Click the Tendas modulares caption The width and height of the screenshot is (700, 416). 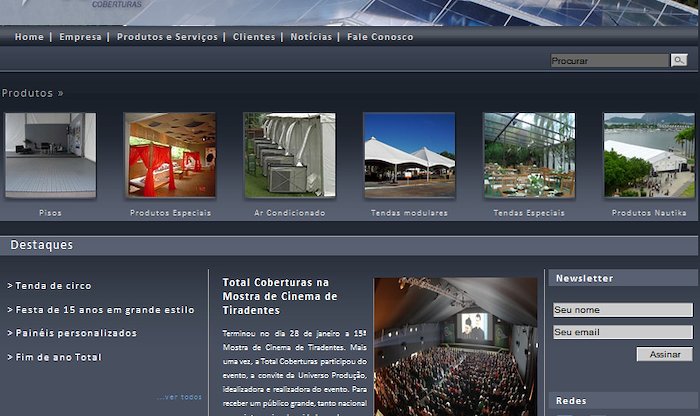coord(409,213)
